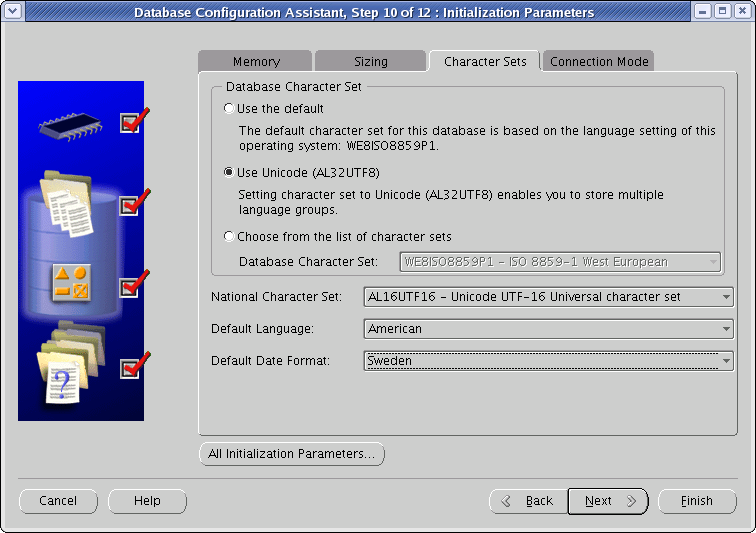Close the Database Configuration Assistant window

point(743,11)
